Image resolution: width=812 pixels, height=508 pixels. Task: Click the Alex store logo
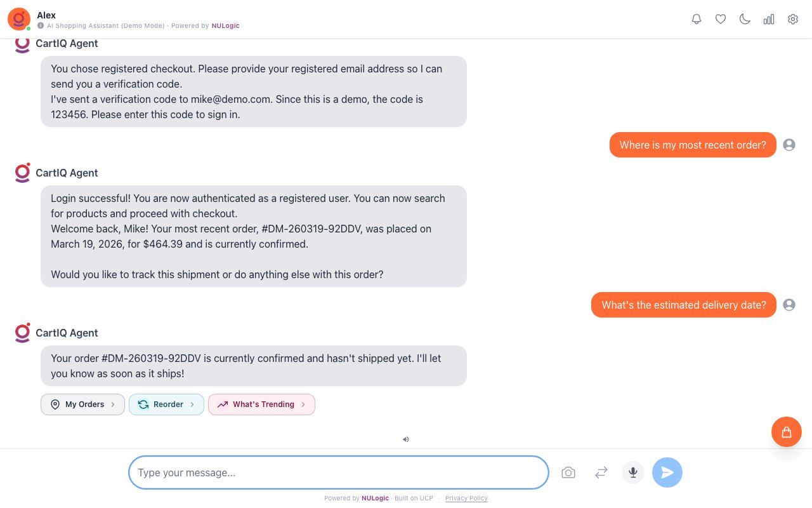(18, 19)
